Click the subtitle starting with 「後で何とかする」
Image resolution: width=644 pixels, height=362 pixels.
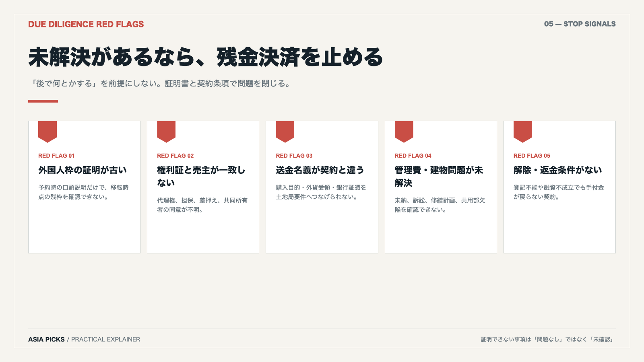[161, 84]
